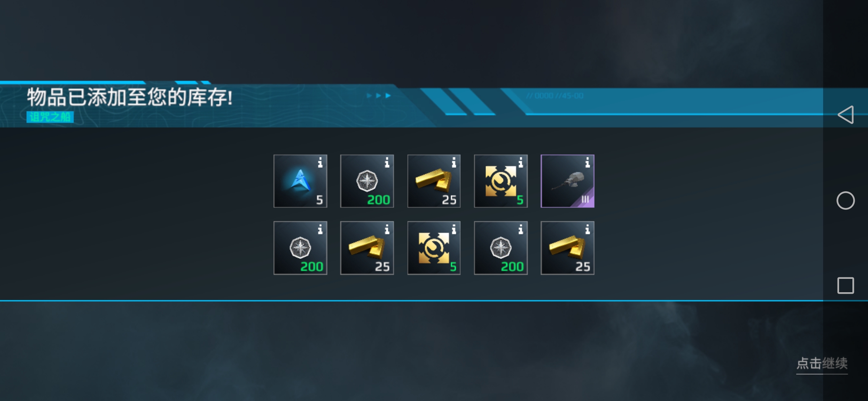Select the bottom-row golden wrench 5 tile
The width and height of the screenshot is (868, 401).
(x=434, y=248)
